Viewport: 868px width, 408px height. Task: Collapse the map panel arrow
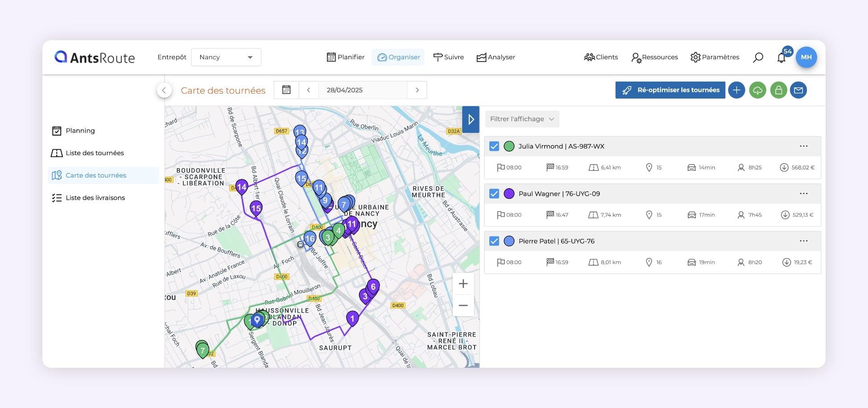pyautogui.click(x=471, y=120)
